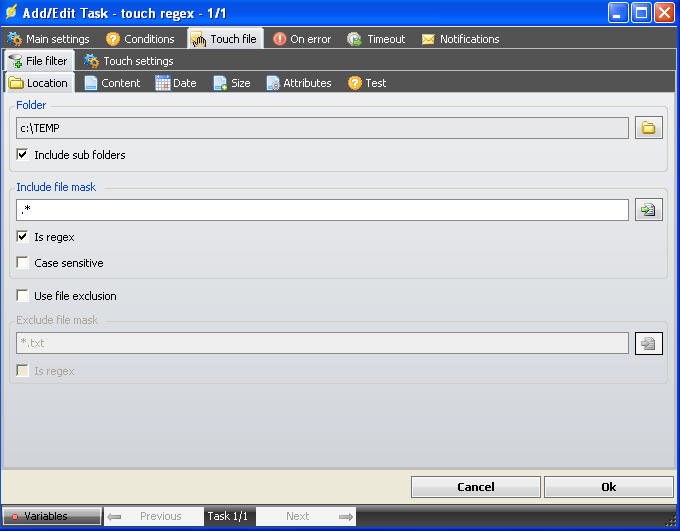Open the Notifications tab
This screenshot has width=680, height=531.
pos(460,39)
